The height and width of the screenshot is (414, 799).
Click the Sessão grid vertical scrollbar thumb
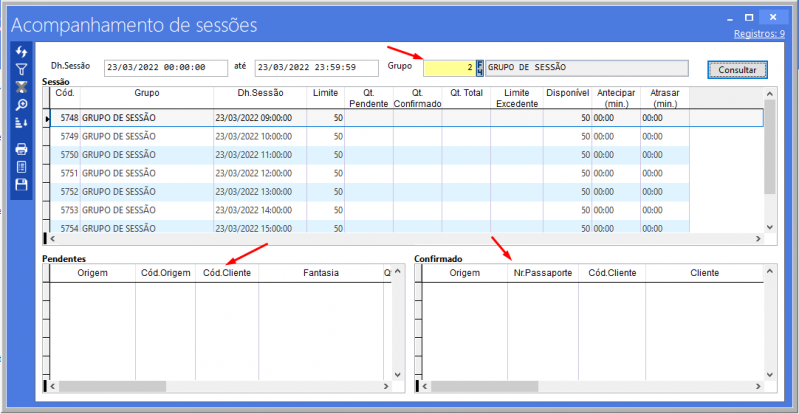pos(770,147)
